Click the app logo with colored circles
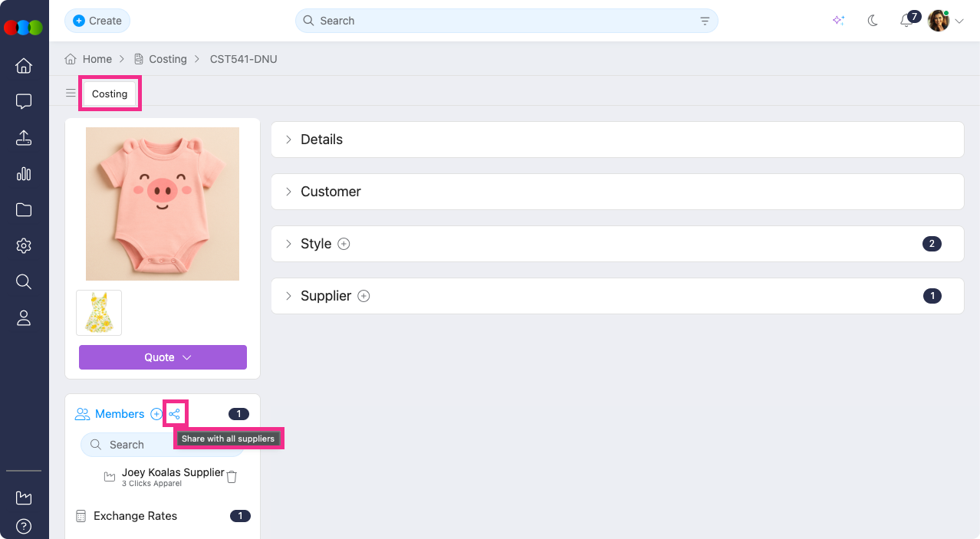 24,28
